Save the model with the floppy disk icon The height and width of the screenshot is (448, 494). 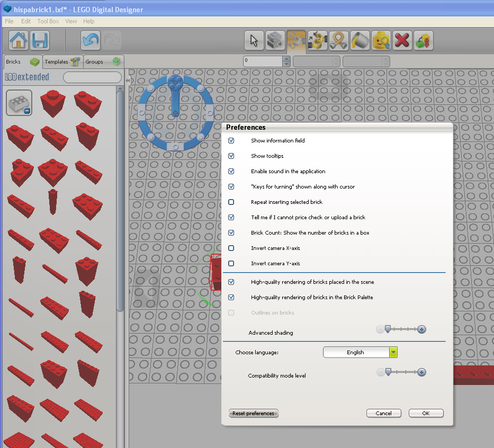pos(40,40)
